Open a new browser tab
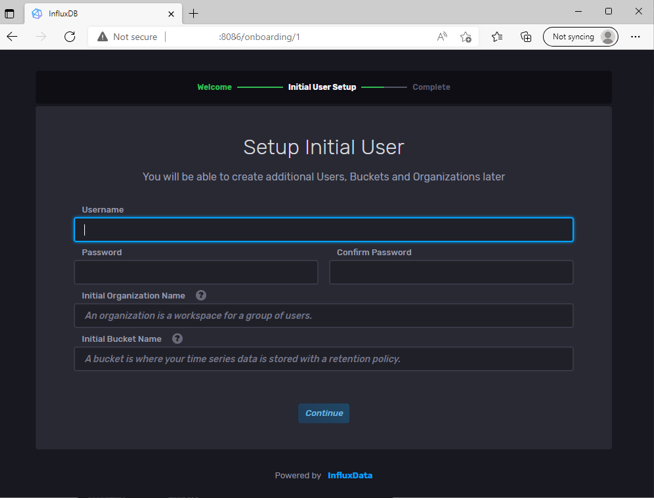Screen dimensions: 654x500 click(x=194, y=14)
